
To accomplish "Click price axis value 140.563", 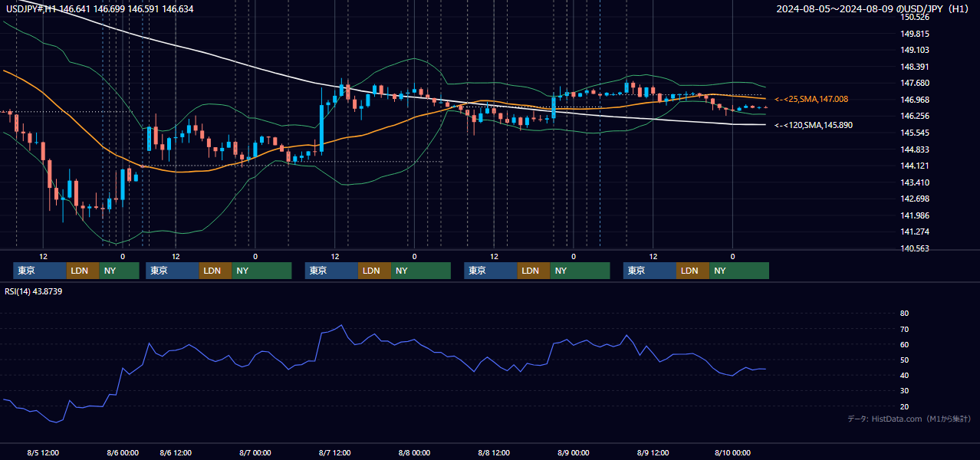I will click(915, 248).
